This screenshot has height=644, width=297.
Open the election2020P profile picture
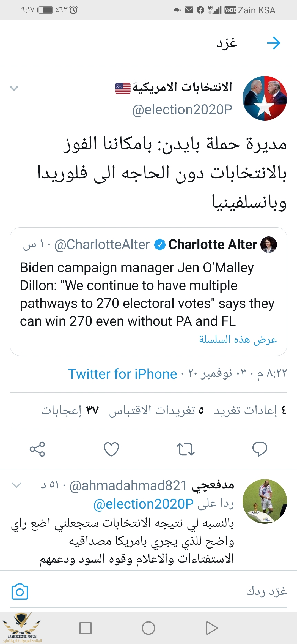click(x=265, y=98)
